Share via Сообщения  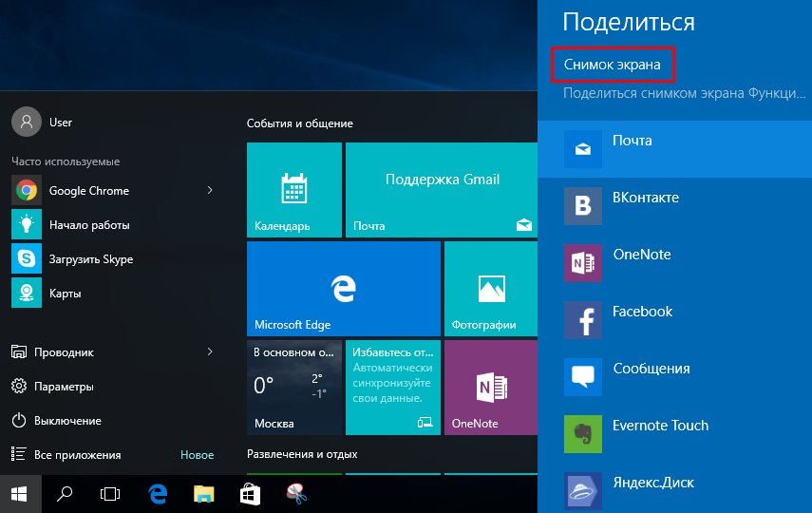click(x=675, y=377)
